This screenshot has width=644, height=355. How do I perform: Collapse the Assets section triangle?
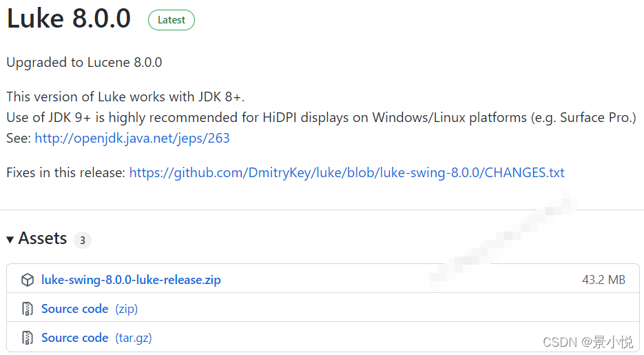click(x=10, y=239)
